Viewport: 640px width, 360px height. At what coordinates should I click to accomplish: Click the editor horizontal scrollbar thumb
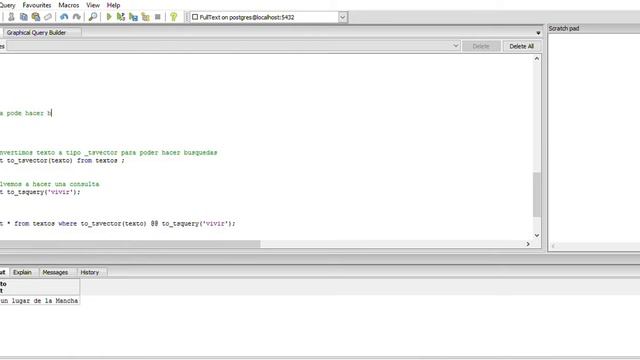coord(130,244)
